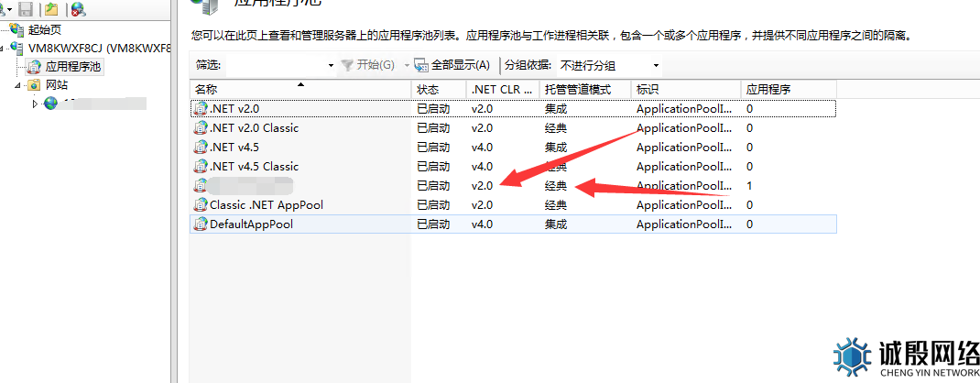Click v2.0 CLR version in .NET v2.0 row

(483, 109)
